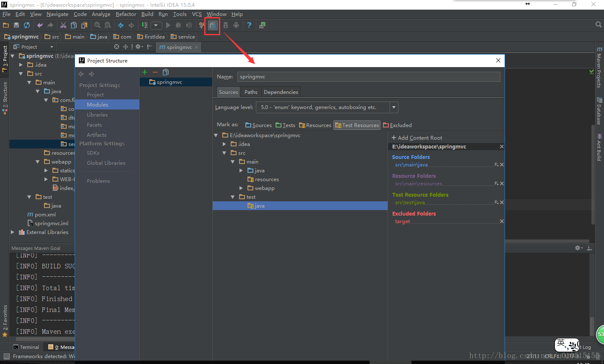The width and height of the screenshot is (604, 364).
Task: Click the Android SDK Manager icon
Action: pos(226,25)
